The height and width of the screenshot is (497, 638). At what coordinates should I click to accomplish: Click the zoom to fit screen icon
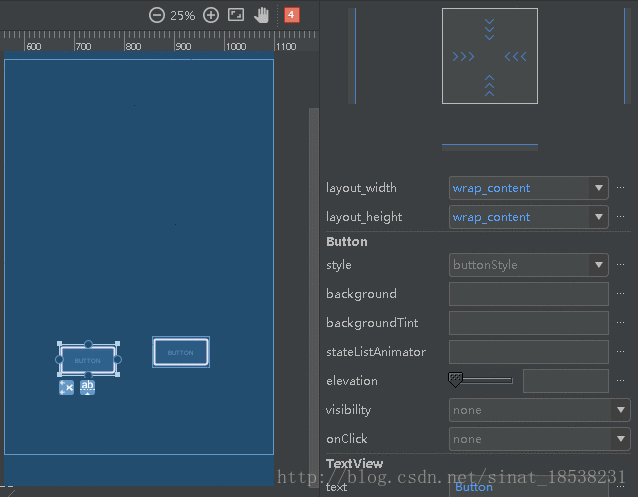[x=236, y=15]
